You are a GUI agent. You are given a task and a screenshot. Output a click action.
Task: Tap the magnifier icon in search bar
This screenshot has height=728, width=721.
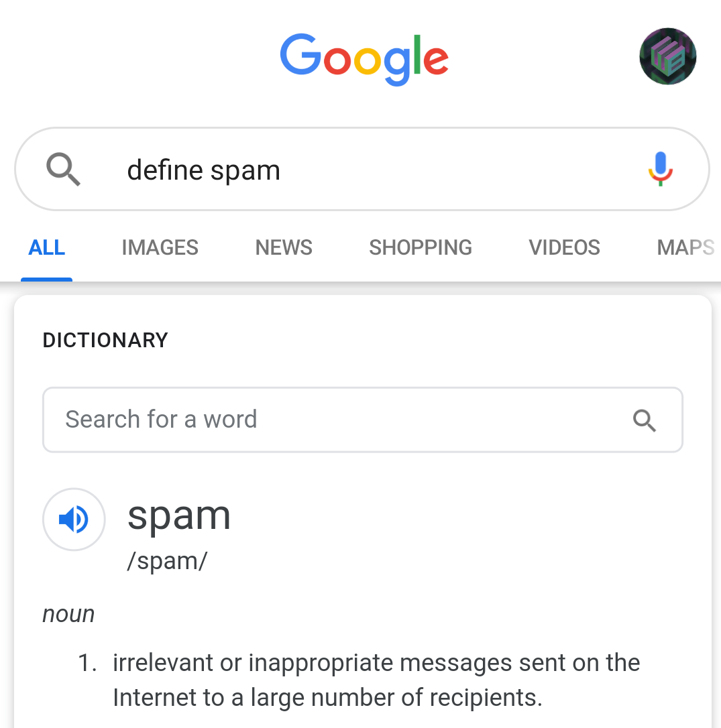[x=63, y=169]
